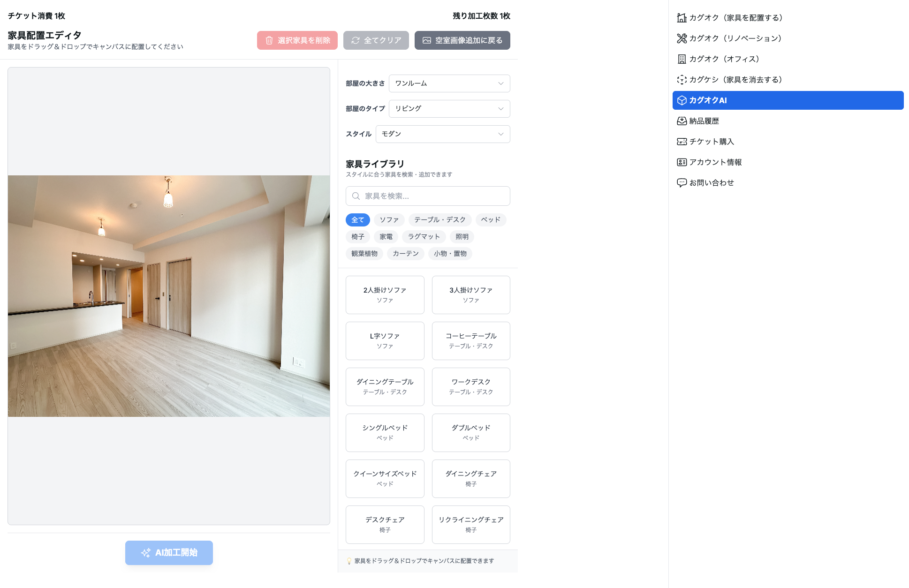Click the アカウント情報 ID card icon

(682, 162)
